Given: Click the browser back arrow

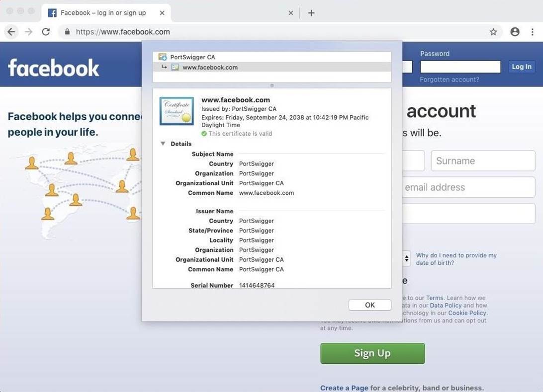Looking at the screenshot, I should pyautogui.click(x=11, y=32).
